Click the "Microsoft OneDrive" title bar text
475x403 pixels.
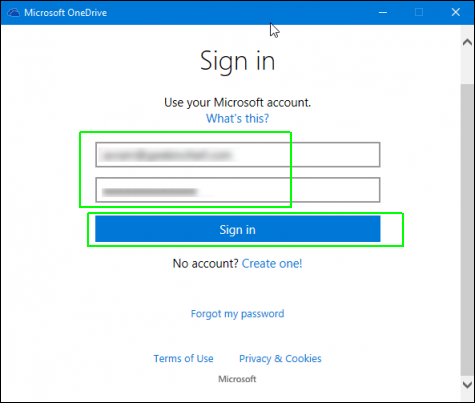point(66,13)
